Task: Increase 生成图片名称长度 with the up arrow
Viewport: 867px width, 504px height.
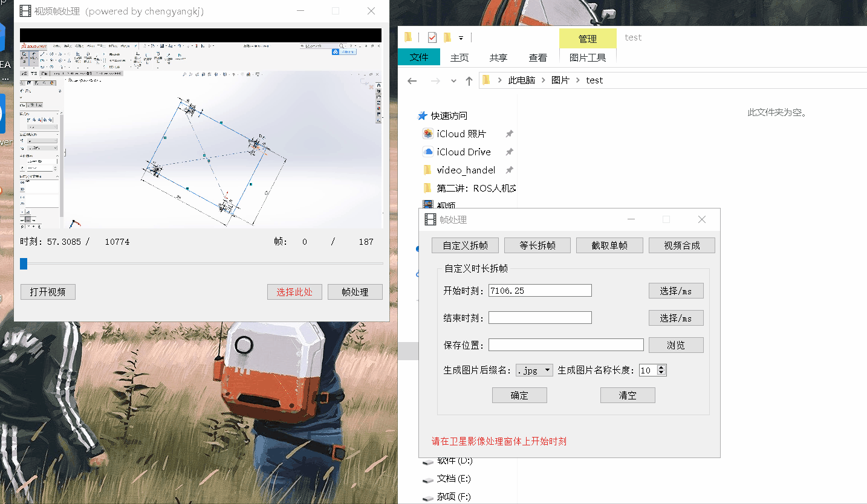Action: tap(661, 367)
